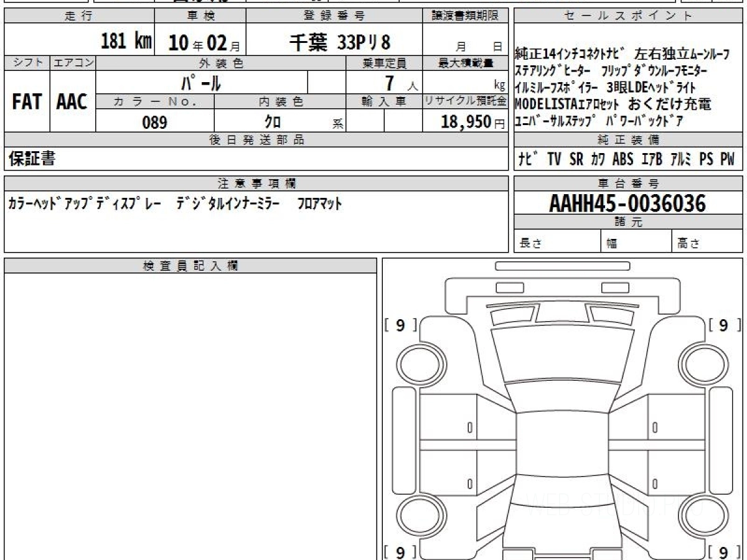Select equipment code "PW"
747x560 pixels.
(727, 159)
